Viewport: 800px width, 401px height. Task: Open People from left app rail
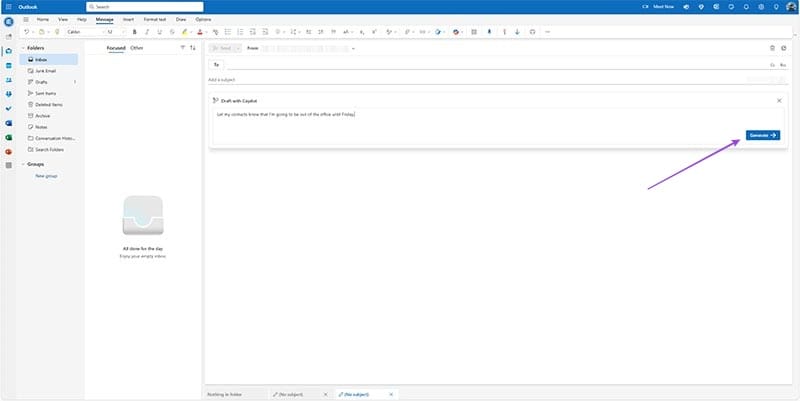click(8, 80)
